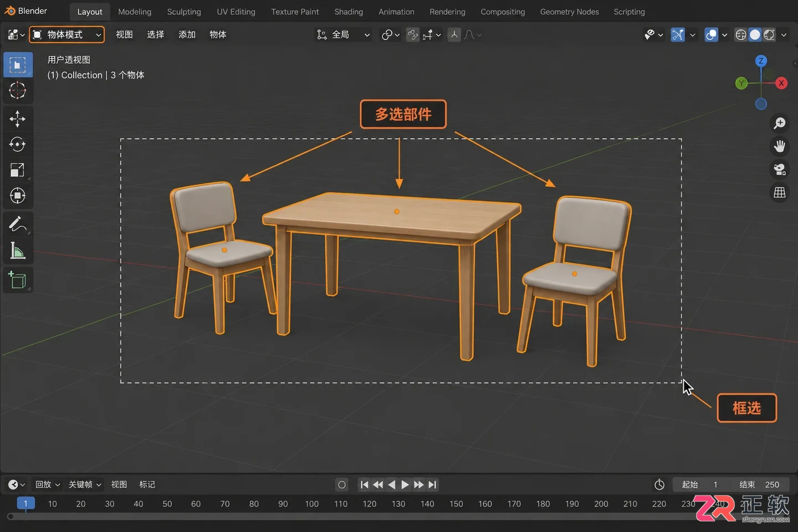The width and height of the screenshot is (798, 532).
Task: Toggle proportional editing button
Action: tap(454, 35)
